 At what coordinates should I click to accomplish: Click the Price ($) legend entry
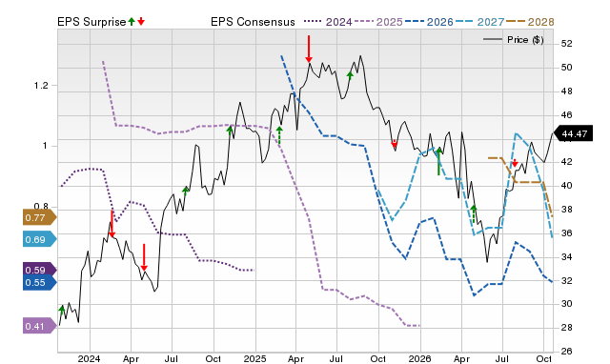click(513, 40)
